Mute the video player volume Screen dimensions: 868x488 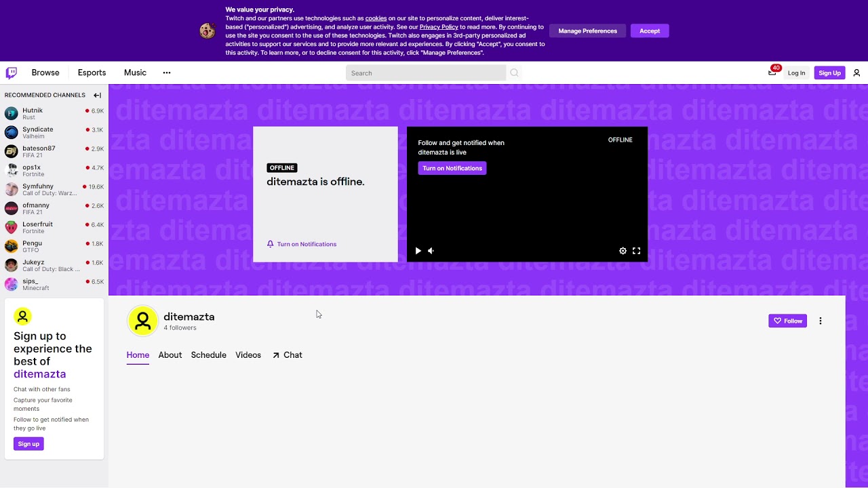(431, 251)
